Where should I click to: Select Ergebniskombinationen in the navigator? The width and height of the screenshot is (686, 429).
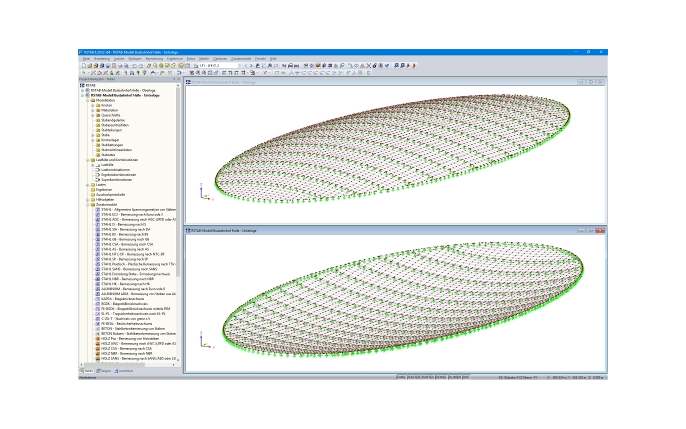(x=119, y=175)
